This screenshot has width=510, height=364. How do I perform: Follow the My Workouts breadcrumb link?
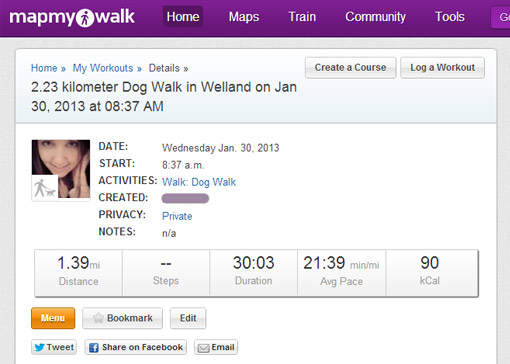[x=103, y=68]
